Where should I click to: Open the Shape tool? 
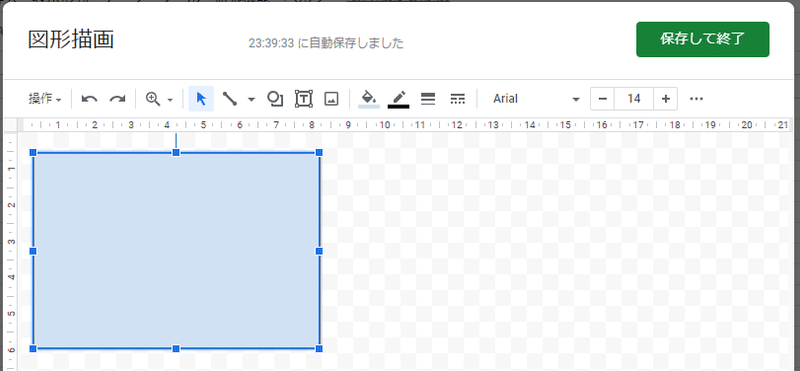click(275, 99)
